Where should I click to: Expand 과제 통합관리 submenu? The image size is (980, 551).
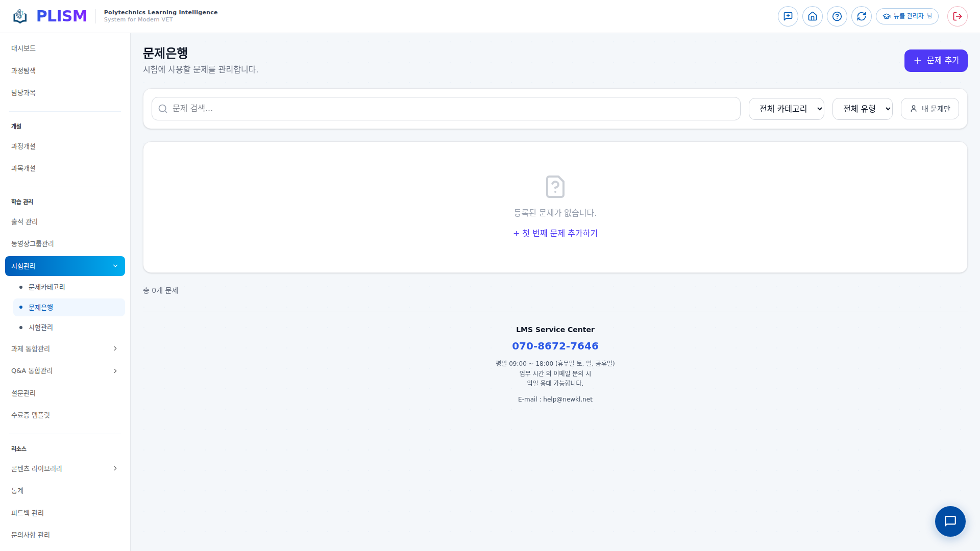65,348
